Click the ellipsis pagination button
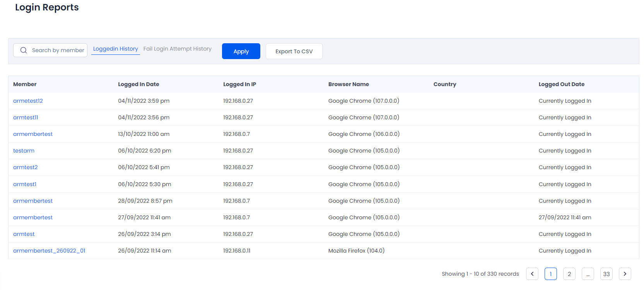This screenshot has height=290, width=644. tap(588, 274)
